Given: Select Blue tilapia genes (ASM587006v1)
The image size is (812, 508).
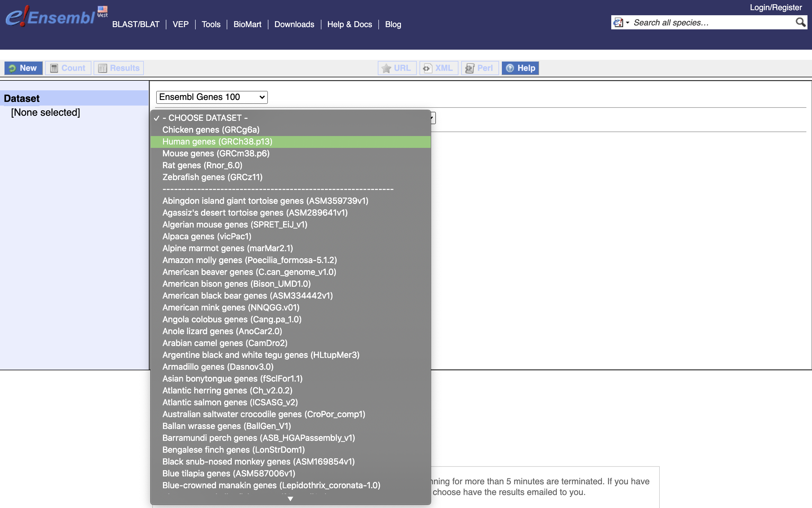Looking at the screenshot, I should point(291,473).
